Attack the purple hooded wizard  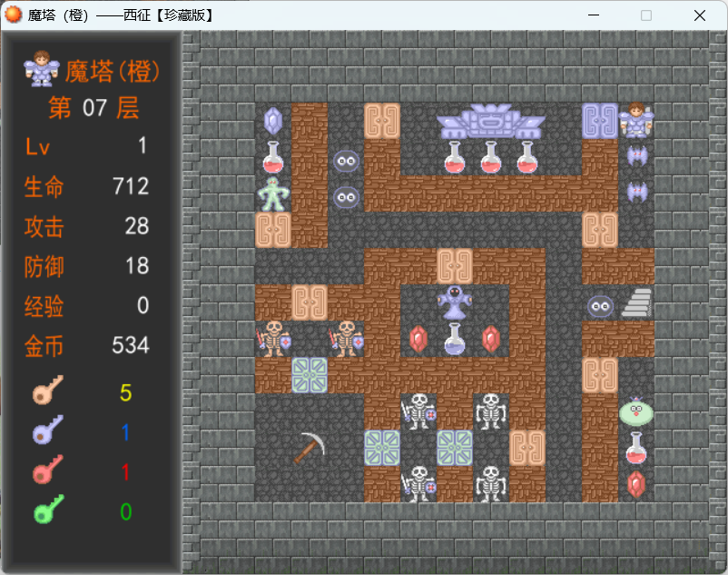(x=455, y=302)
